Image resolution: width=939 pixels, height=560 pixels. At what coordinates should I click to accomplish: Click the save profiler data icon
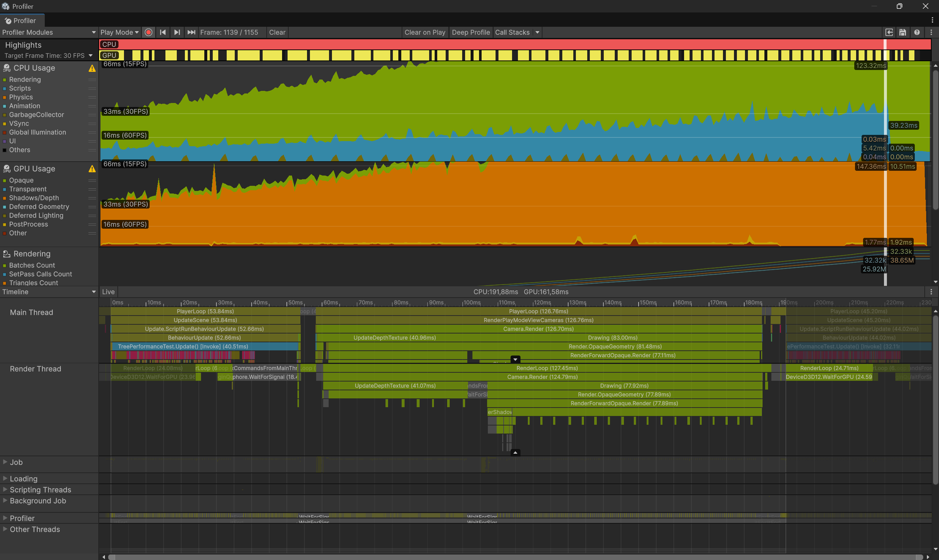point(902,33)
